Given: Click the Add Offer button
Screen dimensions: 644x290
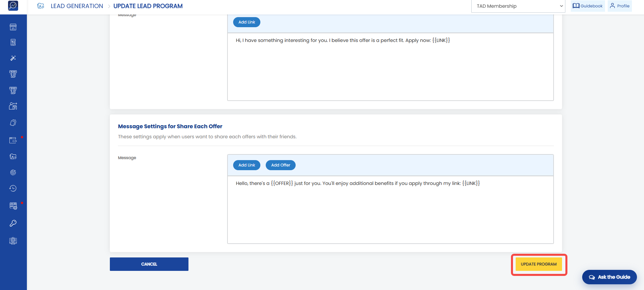Looking at the screenshot, I should 281,165.
